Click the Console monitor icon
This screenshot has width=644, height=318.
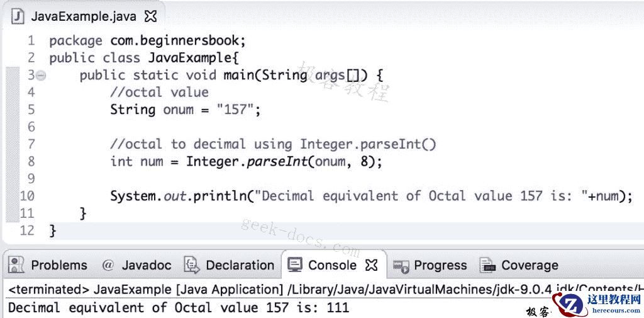click(294, 265)
